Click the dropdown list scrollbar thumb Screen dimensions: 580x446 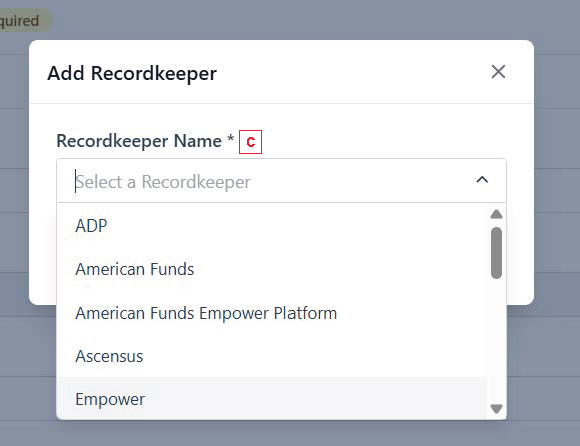496,253
